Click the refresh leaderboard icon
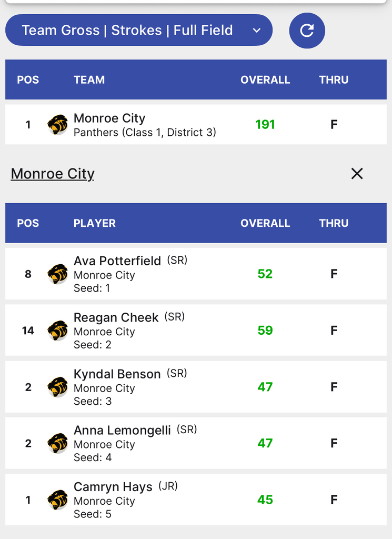 click(x=307, y=31)
